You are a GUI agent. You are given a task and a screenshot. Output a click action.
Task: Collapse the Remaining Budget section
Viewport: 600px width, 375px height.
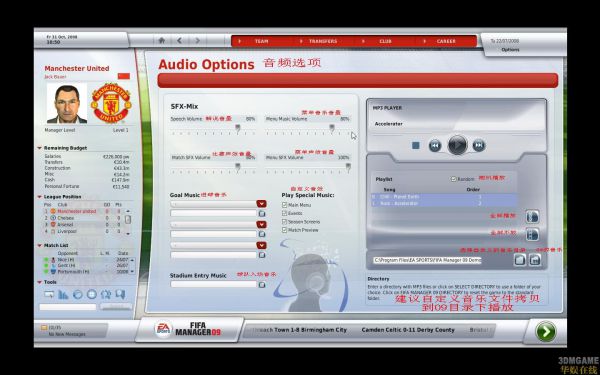pos(39,148)
